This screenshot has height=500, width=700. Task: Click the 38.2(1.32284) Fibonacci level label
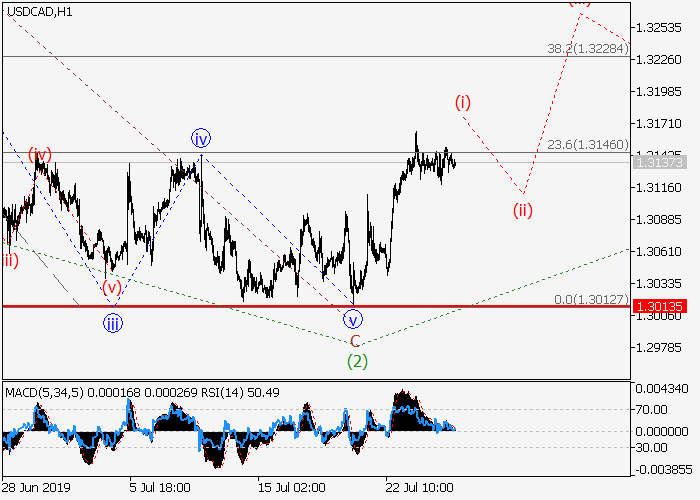pyautogui.click(x=586, y=49)
